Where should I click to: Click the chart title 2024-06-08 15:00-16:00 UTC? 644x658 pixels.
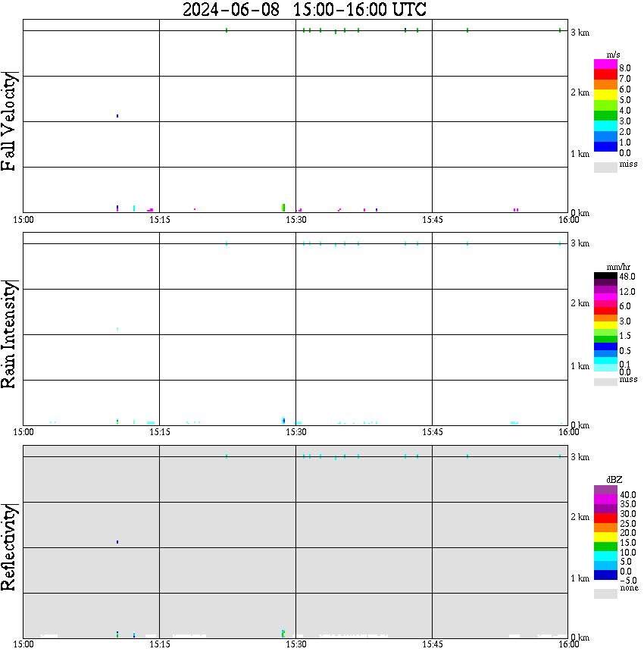[304, 9]
